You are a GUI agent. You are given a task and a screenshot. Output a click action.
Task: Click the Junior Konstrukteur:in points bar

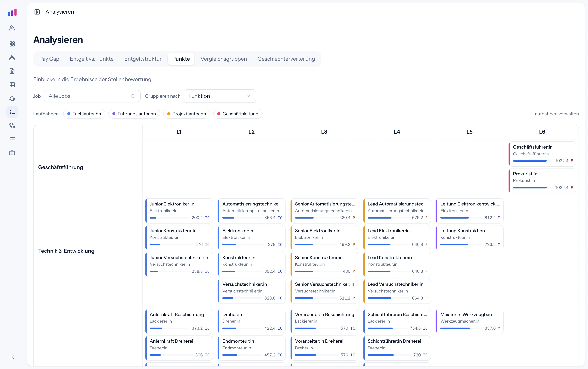[x=171, y=245]
